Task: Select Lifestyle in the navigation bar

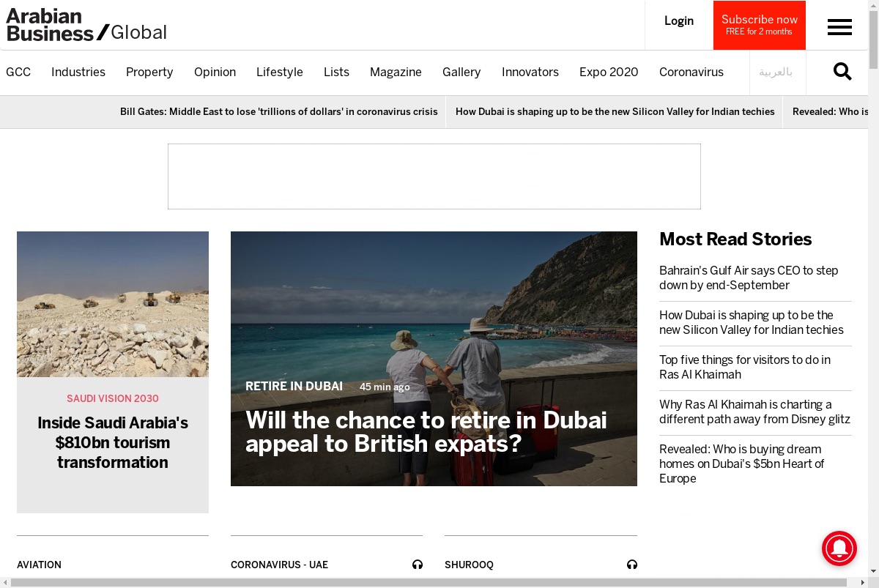Action: pyautogui.click(x=280, y=72)
